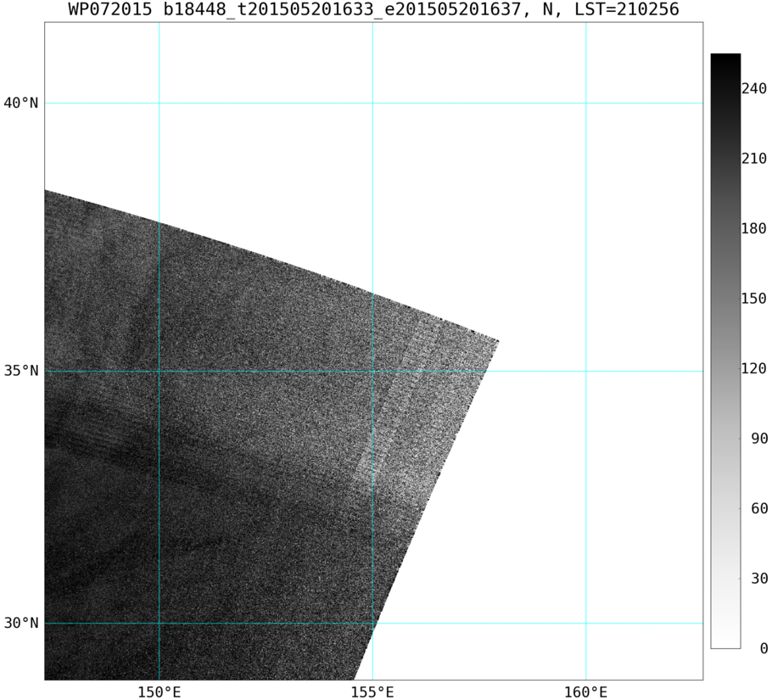This screenshot has width=772, height=700.
Task: Click the 35°N latitude axis label
Action: click(20, 371)
